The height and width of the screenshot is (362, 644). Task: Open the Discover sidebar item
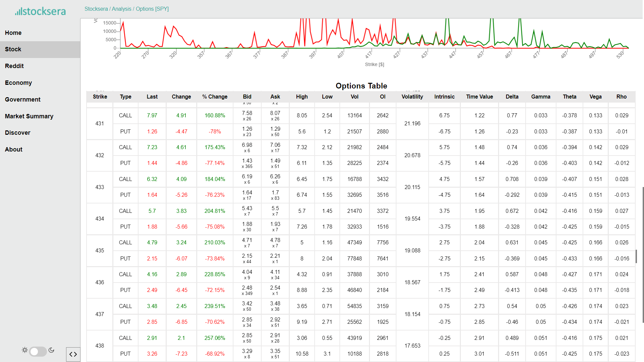(17, 133)
